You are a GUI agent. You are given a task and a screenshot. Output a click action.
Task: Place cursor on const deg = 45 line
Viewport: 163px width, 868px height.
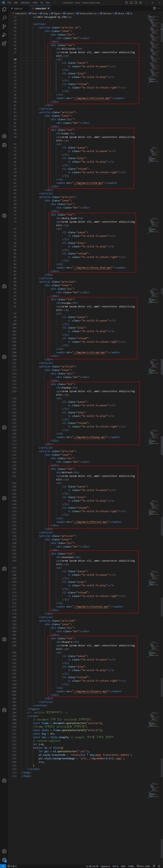[43, 734]
